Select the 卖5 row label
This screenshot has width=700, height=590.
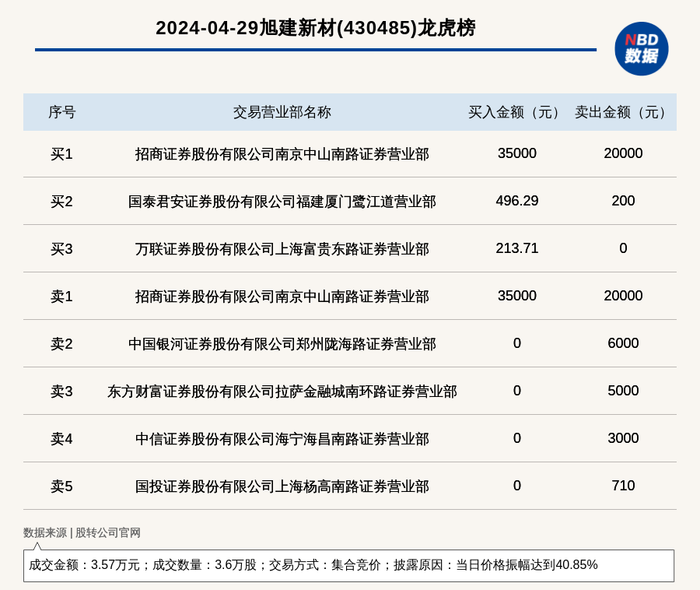61,486
